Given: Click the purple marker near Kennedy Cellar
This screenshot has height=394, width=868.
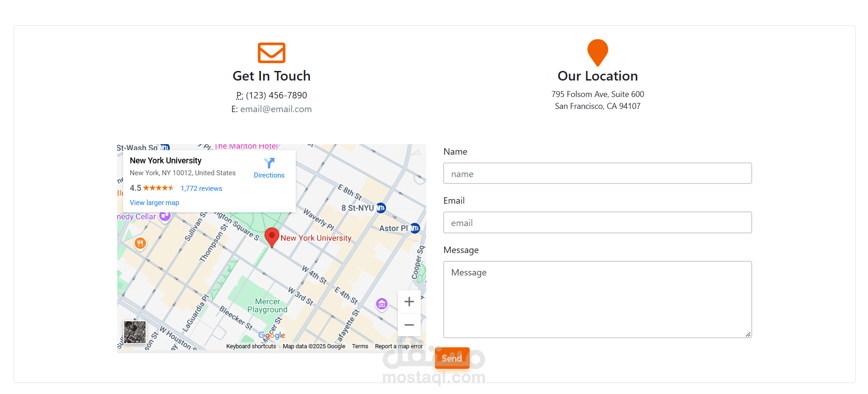Looking at the screenshot, I should coord(165,216).
